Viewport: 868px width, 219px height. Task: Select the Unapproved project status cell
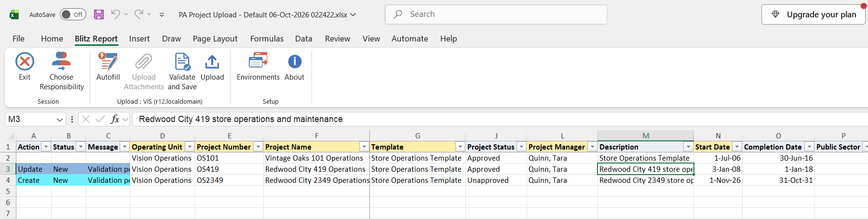pyautogui.click(x=496, y=180)
